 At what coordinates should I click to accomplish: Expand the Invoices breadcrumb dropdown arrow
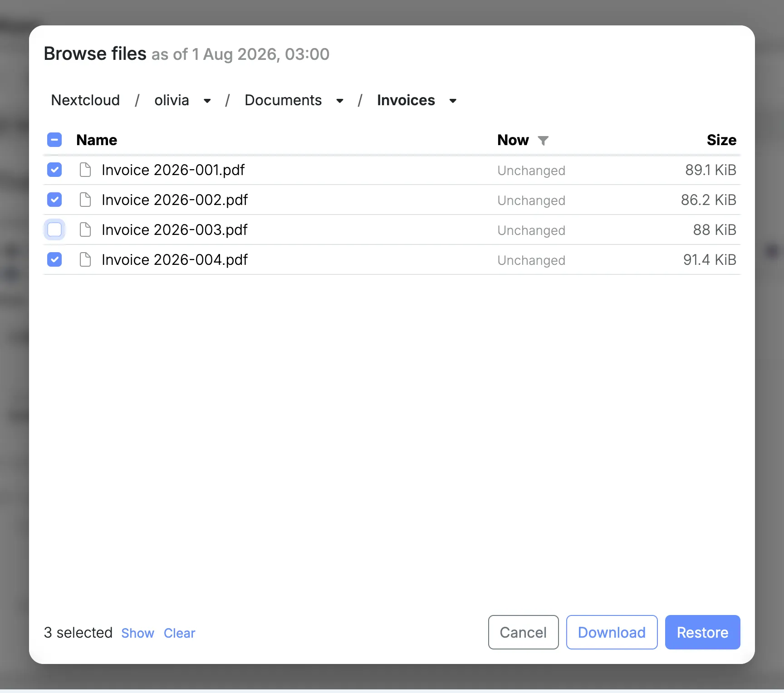pyautogui.click(x=453, y=101)
